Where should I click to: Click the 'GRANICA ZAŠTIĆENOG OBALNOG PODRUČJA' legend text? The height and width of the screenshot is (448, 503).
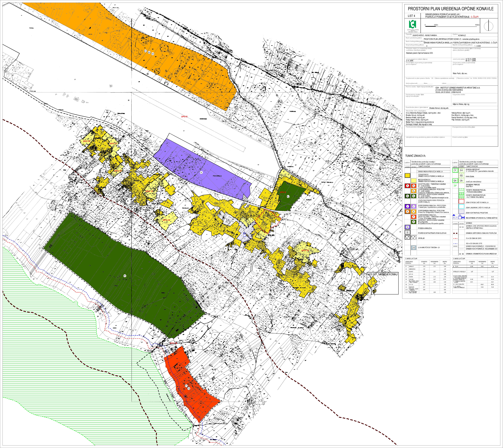(x=481, y=233)
